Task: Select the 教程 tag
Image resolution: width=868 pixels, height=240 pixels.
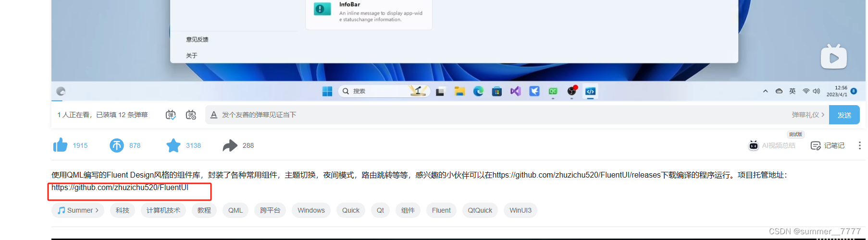Action: tap(204, 210)
